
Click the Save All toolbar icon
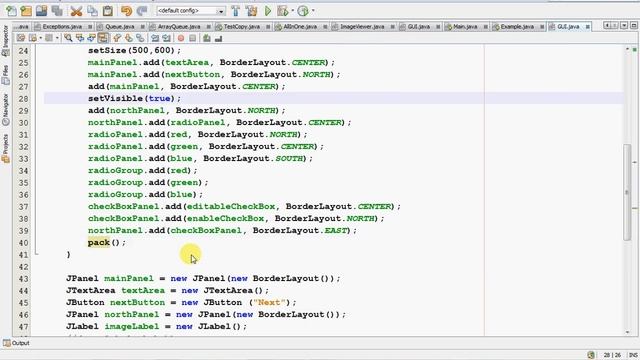point(57,11)
